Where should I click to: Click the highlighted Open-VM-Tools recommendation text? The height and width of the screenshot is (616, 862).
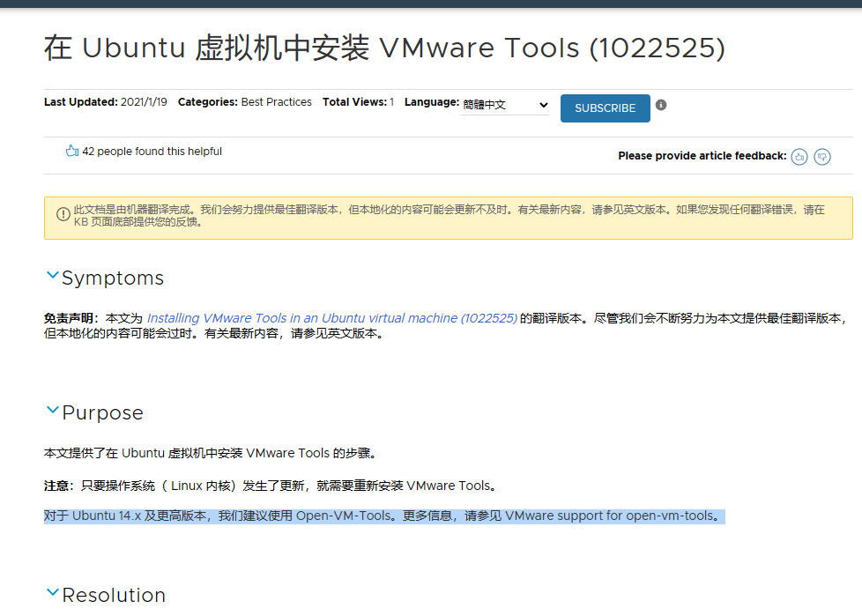click(384, 516)
